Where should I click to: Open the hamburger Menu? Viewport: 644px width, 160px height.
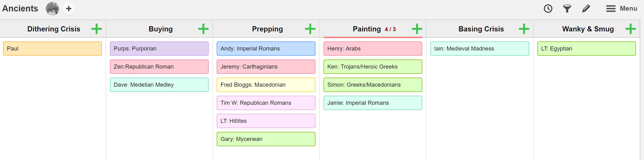pos(621,9)
